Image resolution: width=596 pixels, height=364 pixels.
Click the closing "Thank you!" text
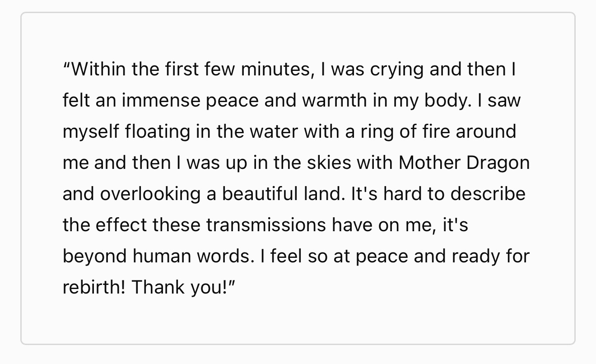pos(183,287)
